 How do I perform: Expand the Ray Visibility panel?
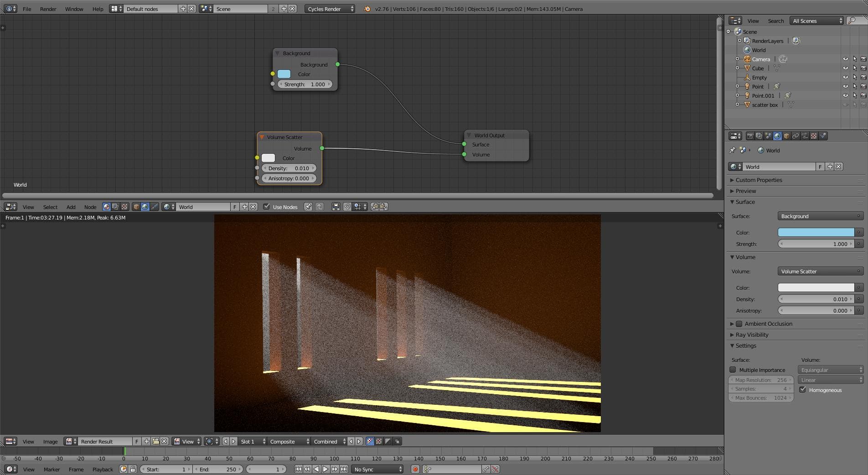pyautogui.click(x=752, y=335)
